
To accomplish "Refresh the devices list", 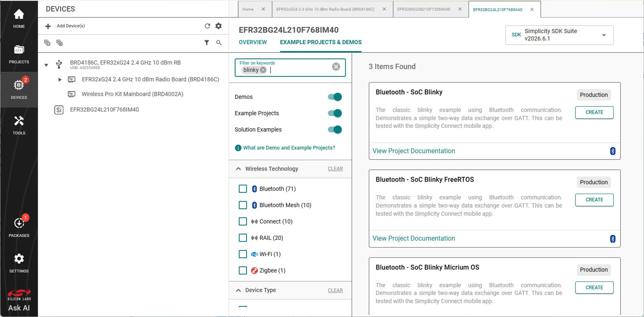I will pos(207,26).
